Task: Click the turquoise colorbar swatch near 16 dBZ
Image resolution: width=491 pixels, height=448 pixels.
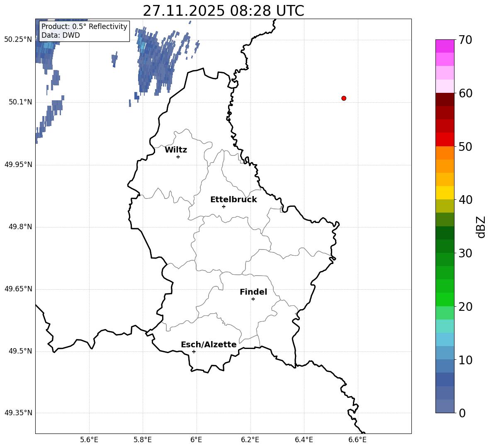Action: coord(445,326)
